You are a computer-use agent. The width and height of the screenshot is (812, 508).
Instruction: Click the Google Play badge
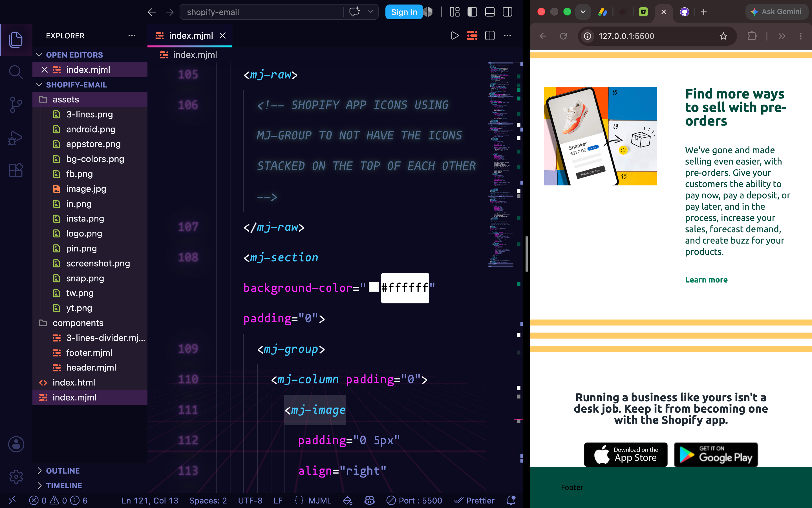click(716, 454)
